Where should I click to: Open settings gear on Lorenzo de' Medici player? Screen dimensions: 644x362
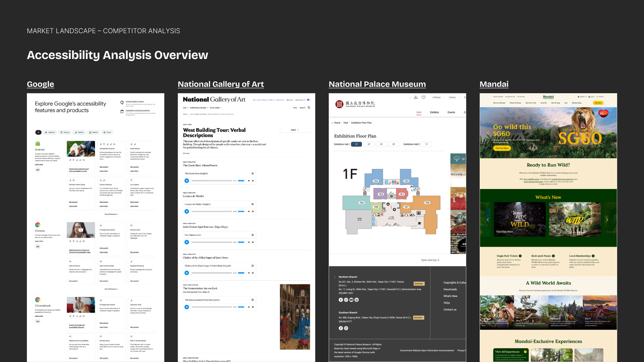click(x=253, y=212)
